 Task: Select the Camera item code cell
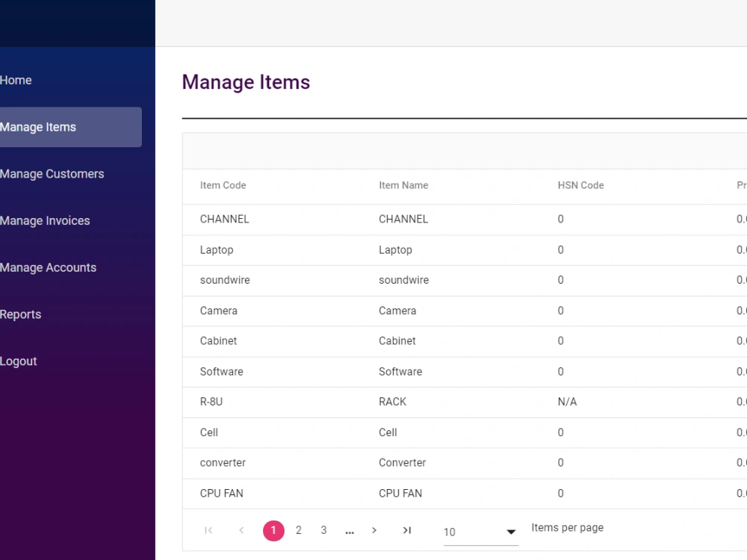(x=219, y=311)
